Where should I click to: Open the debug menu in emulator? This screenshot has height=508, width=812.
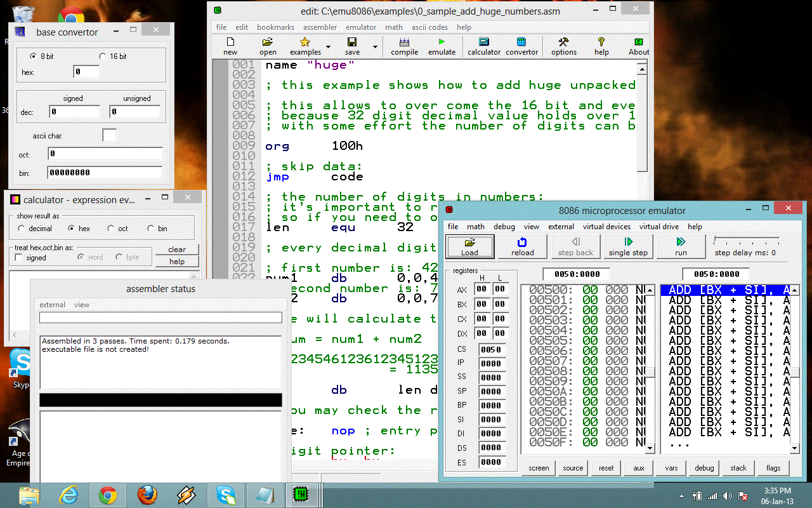504,227
